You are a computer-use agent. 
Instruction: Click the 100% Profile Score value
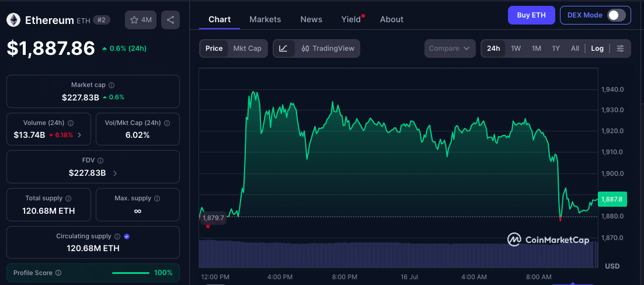pos(163,273)
